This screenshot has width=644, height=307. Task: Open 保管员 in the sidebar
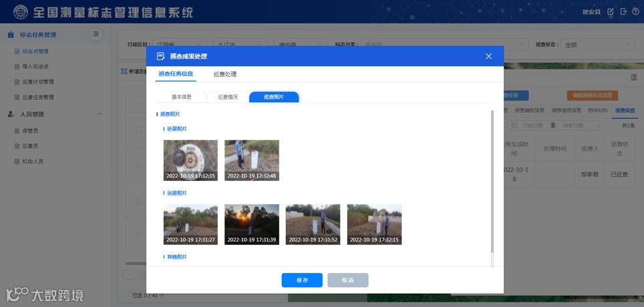30,131
